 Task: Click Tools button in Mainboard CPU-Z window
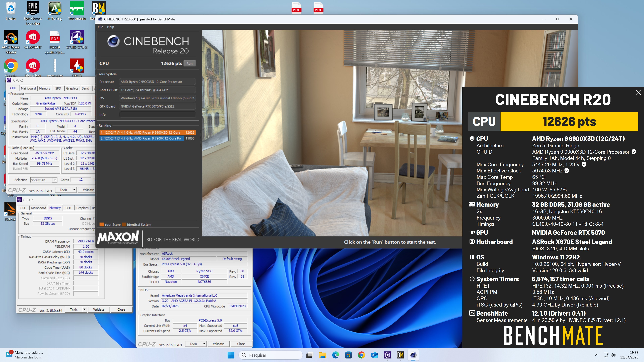point(194,344)
